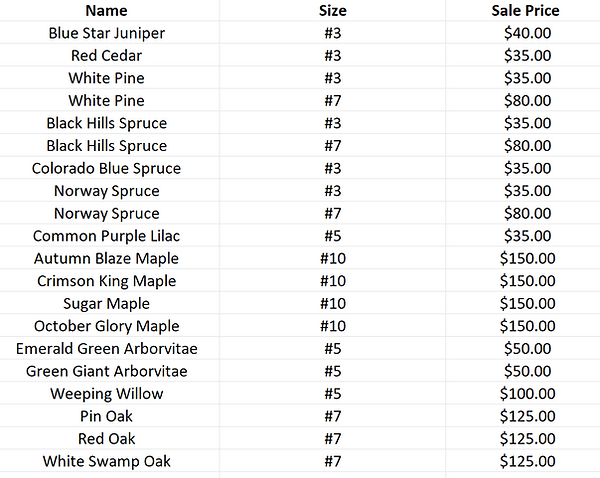Select the October Glory Maple cell
The height and width of the screenshot is (478, 600).
(x=106, y=326)
